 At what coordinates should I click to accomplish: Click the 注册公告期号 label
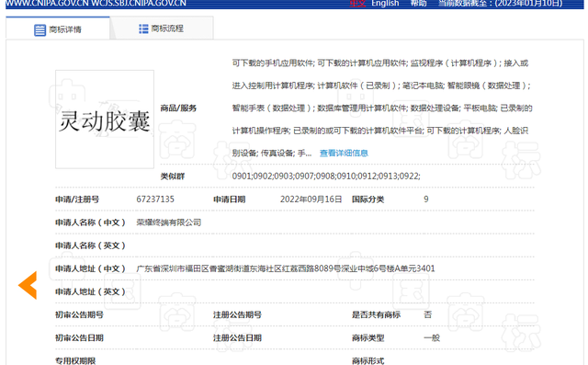tap(237, 314)
